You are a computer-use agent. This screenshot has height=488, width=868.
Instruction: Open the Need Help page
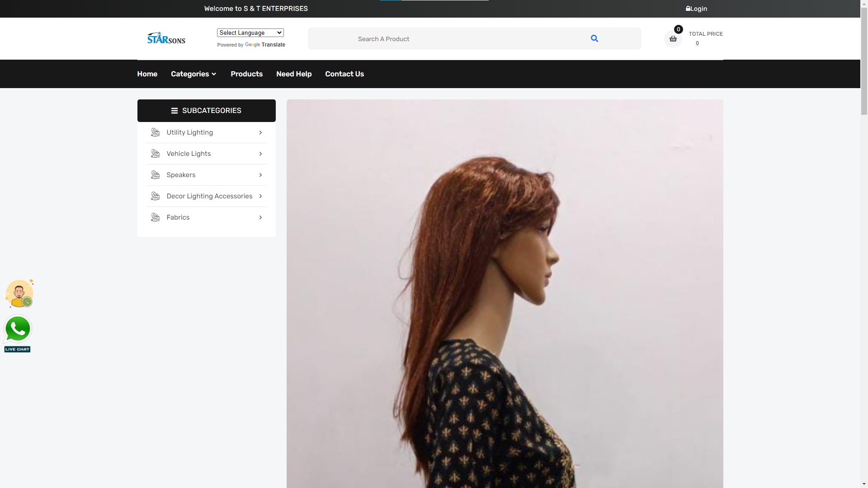(294, 74)
